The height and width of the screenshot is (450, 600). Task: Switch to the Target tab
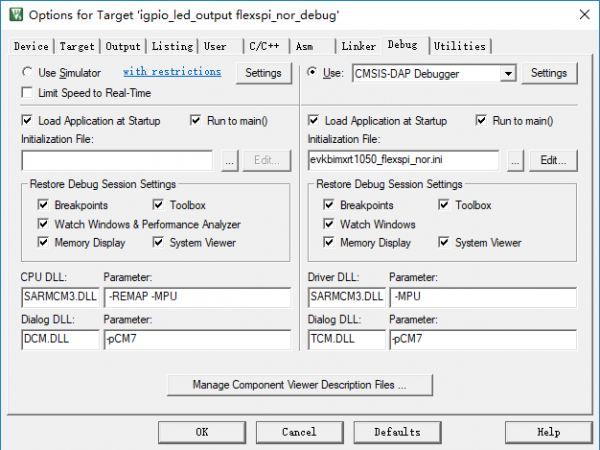point(77,46)
